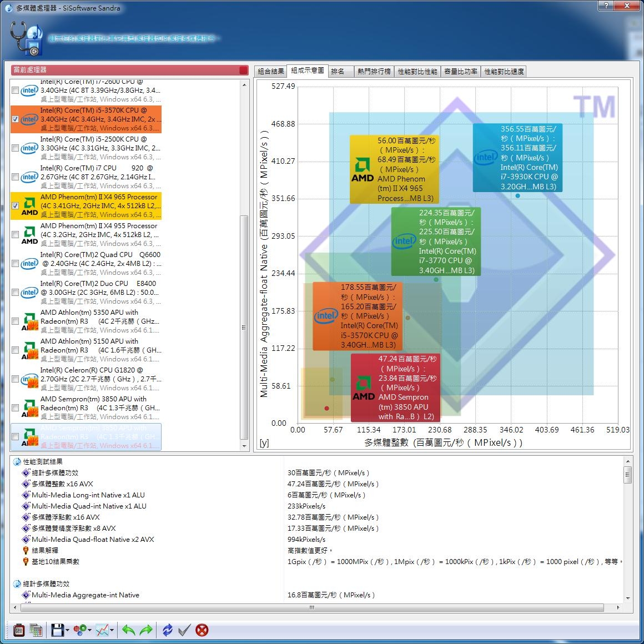Refresh results with the blue circular arrows icon
This screenshot has width=644, height=644.
[168, 630]
